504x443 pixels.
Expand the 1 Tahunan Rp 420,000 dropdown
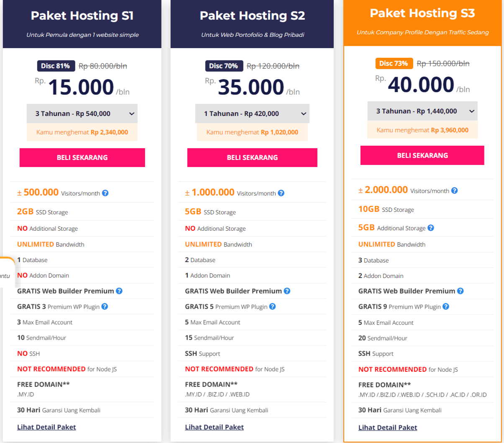pyautogui.click(x=252, y=113)
